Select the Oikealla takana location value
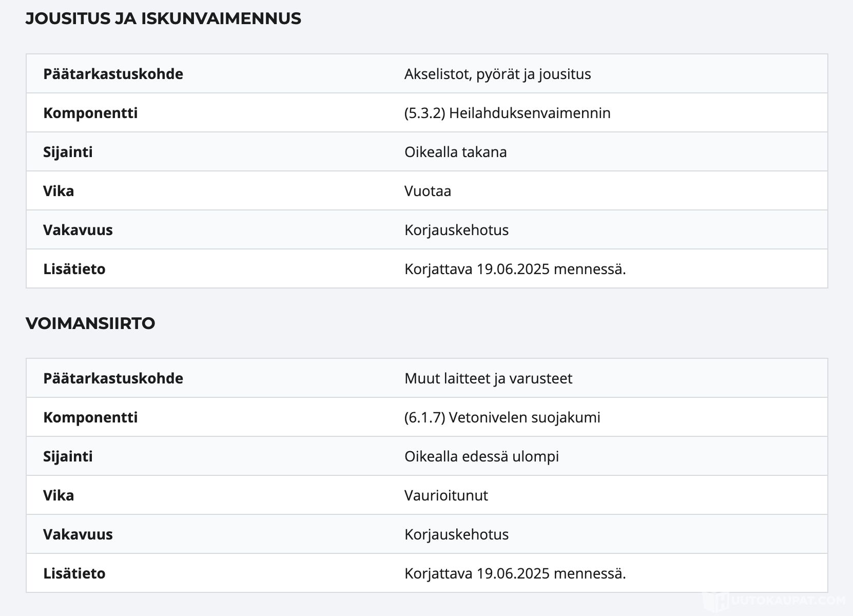Image resolution: width=853 pixels, height=616 pixels. pos(455,152)
